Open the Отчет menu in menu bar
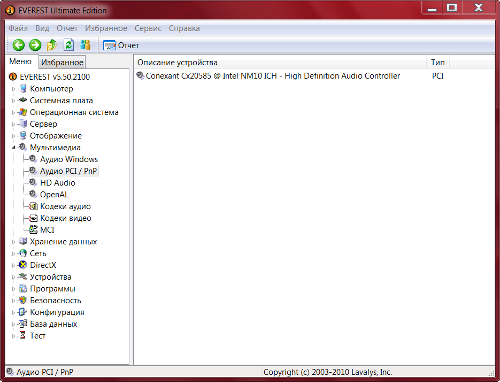Viewport: 500px width, 382px height. (67, 28)
